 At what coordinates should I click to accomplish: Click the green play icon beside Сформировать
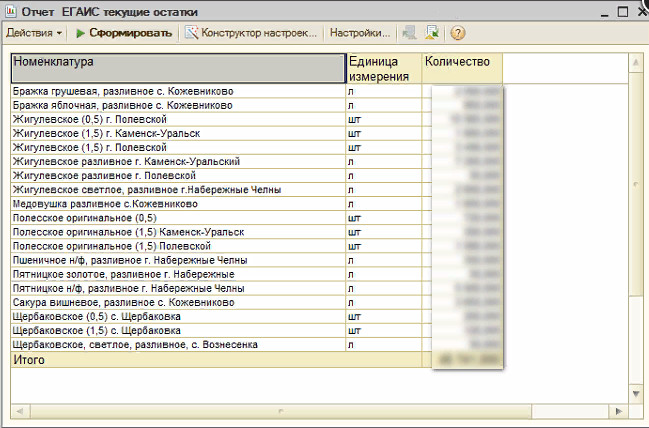pos(80,33)
